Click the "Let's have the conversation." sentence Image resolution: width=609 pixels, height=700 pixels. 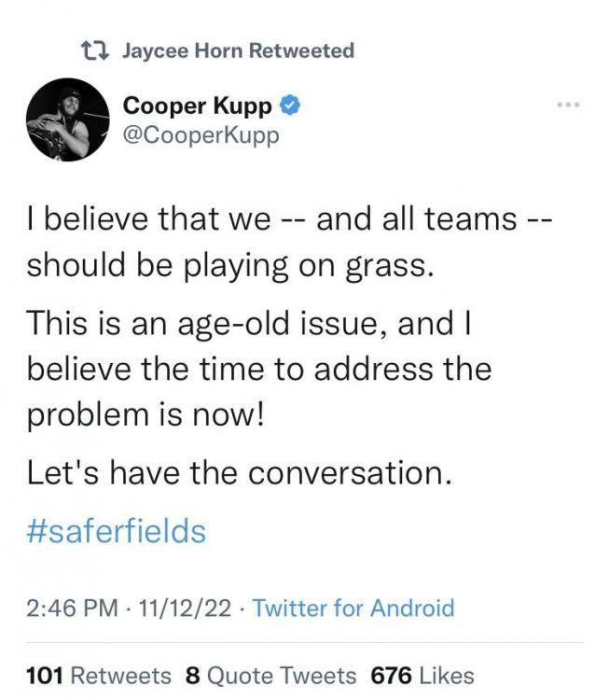coord(239,472)
